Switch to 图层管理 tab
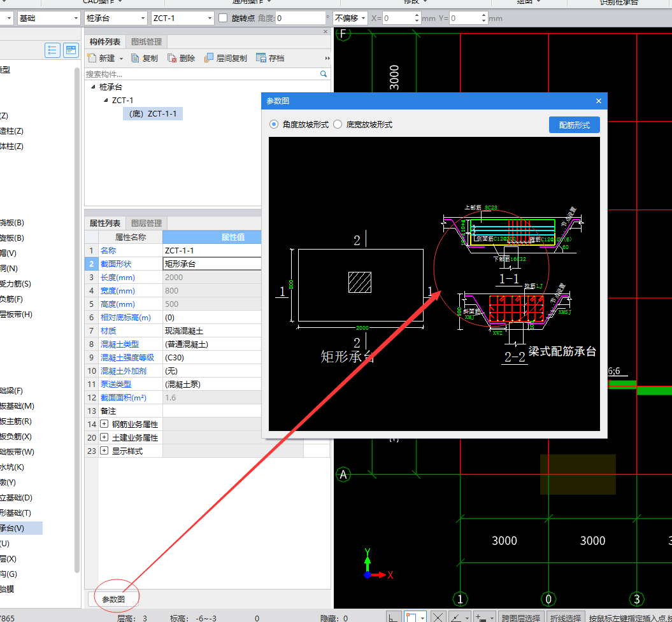 pos(147,223)
